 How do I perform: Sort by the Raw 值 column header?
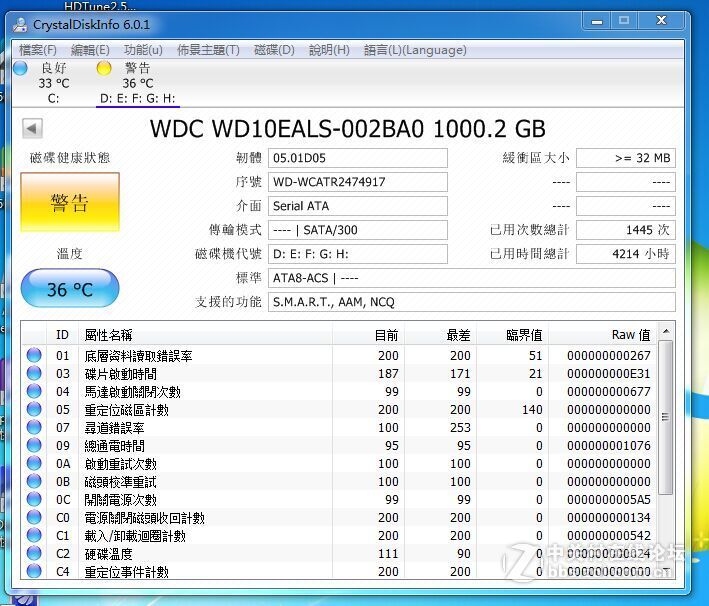tap(603, 335)
